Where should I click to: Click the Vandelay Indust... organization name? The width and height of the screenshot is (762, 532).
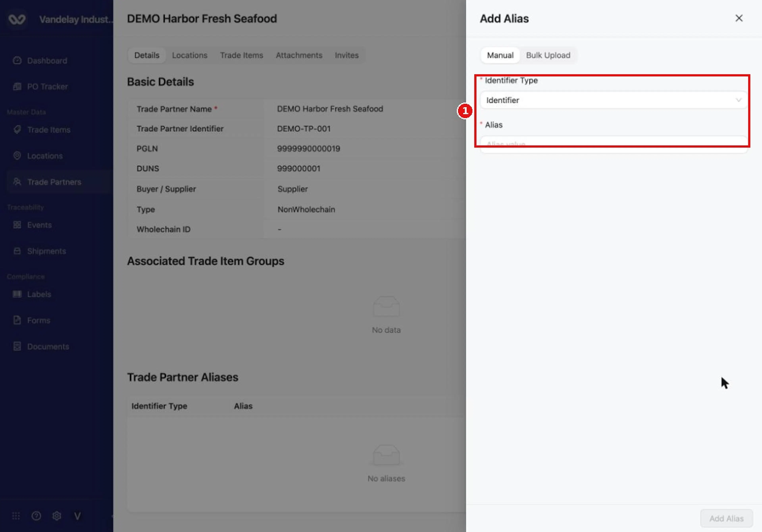76,19
